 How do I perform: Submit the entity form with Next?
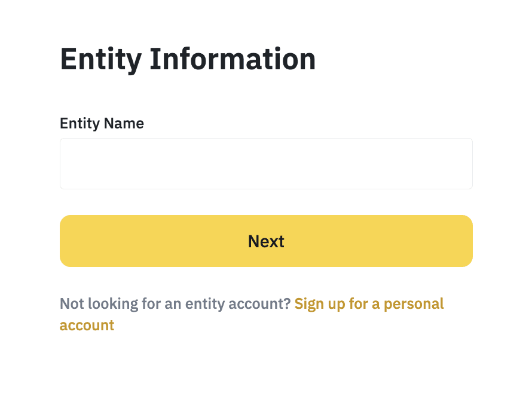point(266,241)
